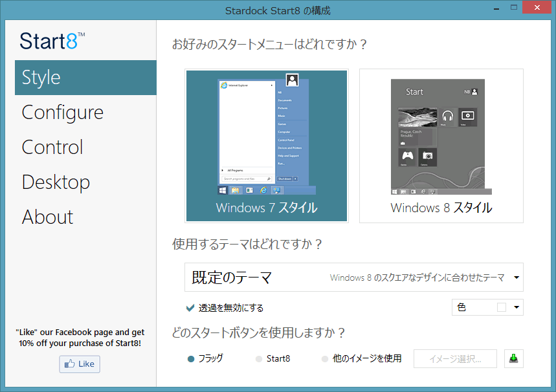This screenshot has width=556, height=392.
Task: Switch to the Style tab
Action: [x=85, y=78]
